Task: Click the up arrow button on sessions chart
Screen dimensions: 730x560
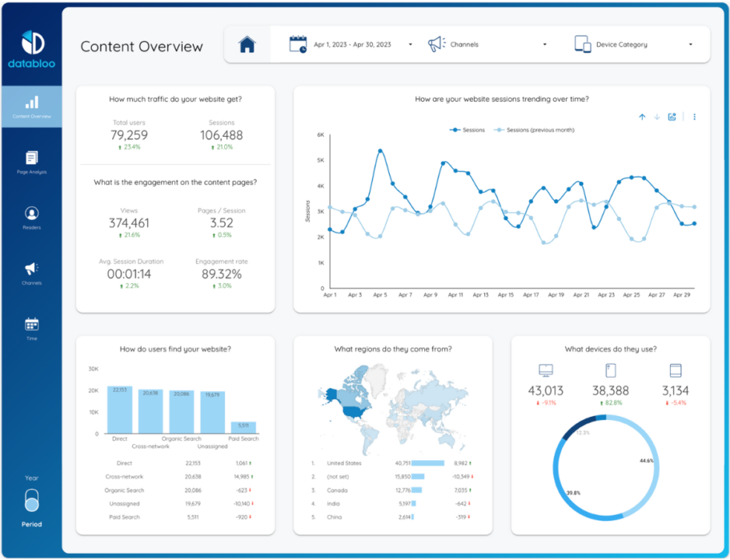Action: click(642, 117)
